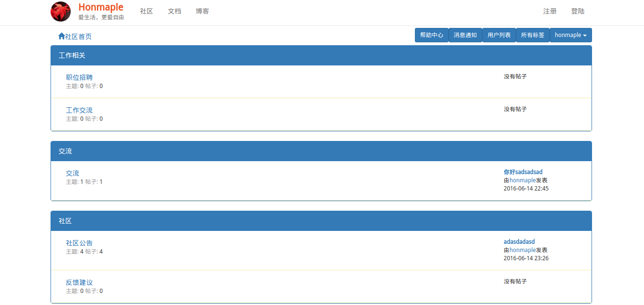Open the latest post adasdadasd
The width and height of the screenshot is (644, 305).
click(519, 241)
